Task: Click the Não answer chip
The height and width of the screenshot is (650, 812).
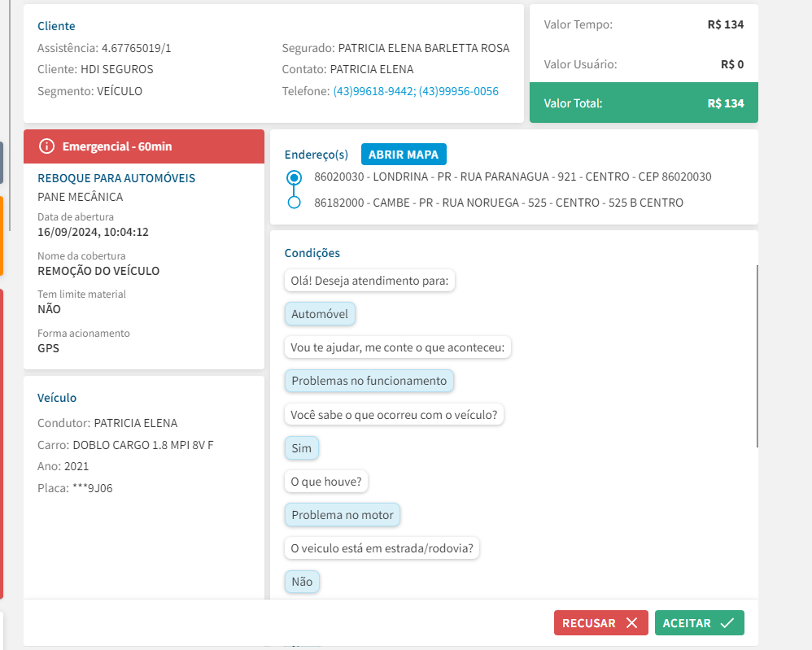Action: pos(302,582)
